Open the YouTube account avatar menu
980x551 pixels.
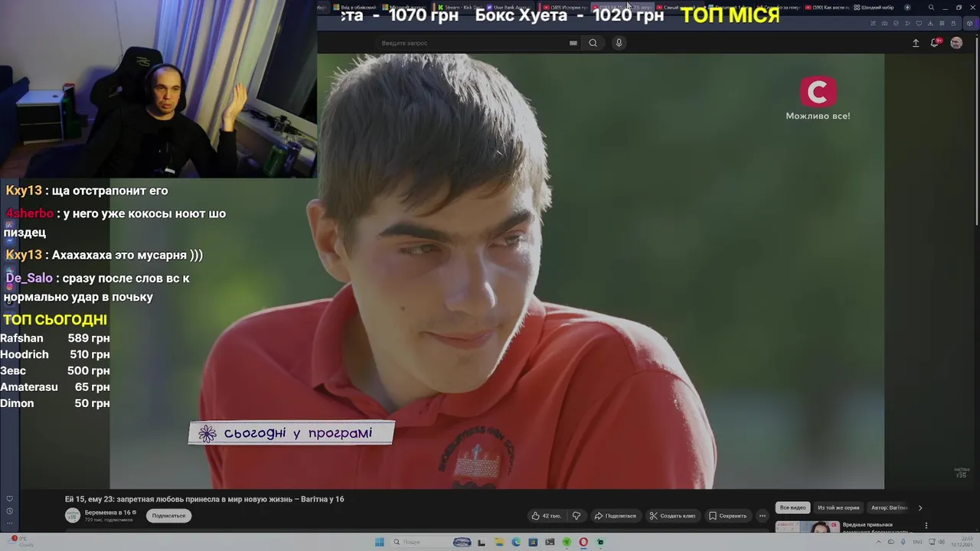956,43
